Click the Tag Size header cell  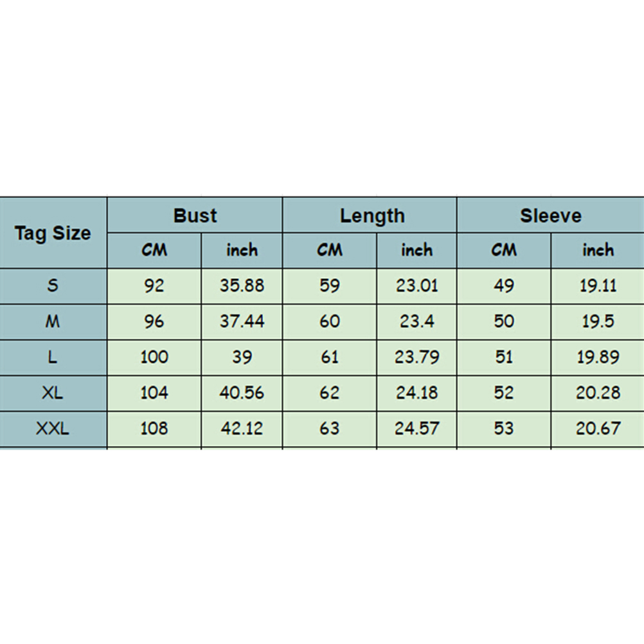[53, 233]
